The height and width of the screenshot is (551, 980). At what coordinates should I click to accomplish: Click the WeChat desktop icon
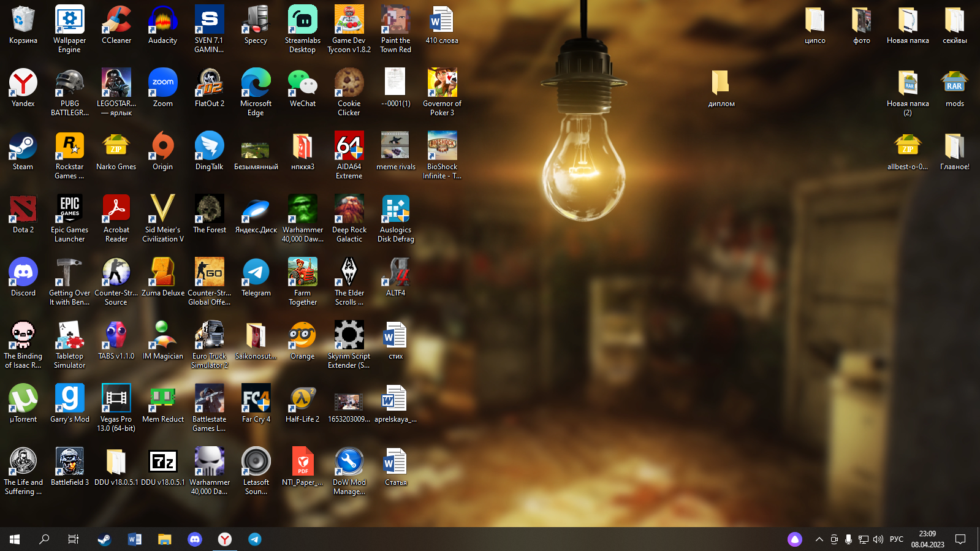pyautogui.click(x=303, y=88)
